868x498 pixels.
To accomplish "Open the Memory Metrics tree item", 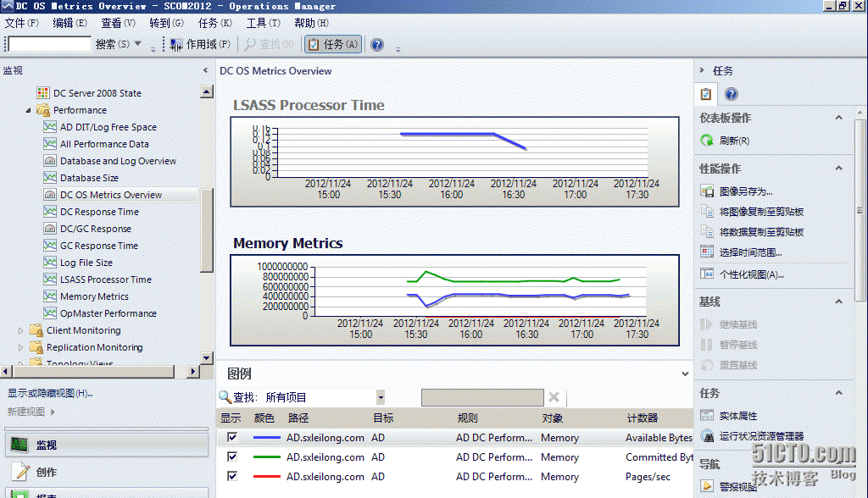I will (94, 296).
